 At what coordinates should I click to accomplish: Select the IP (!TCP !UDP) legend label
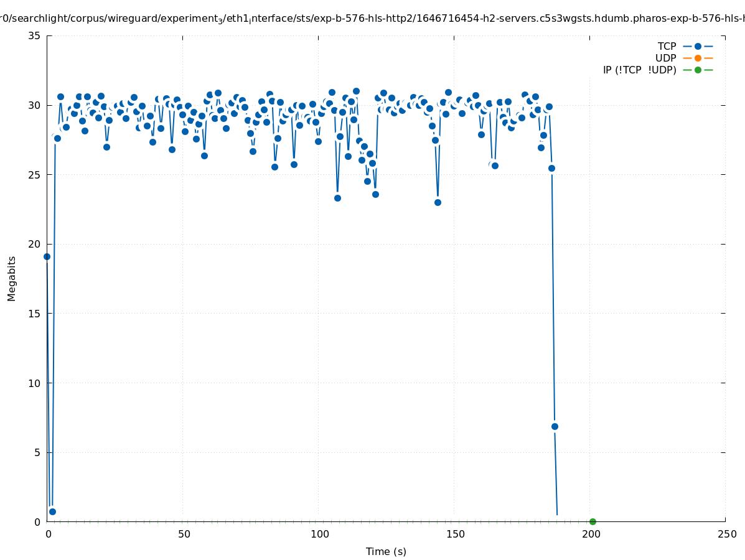pyautogui.click(x=639, y=70)
